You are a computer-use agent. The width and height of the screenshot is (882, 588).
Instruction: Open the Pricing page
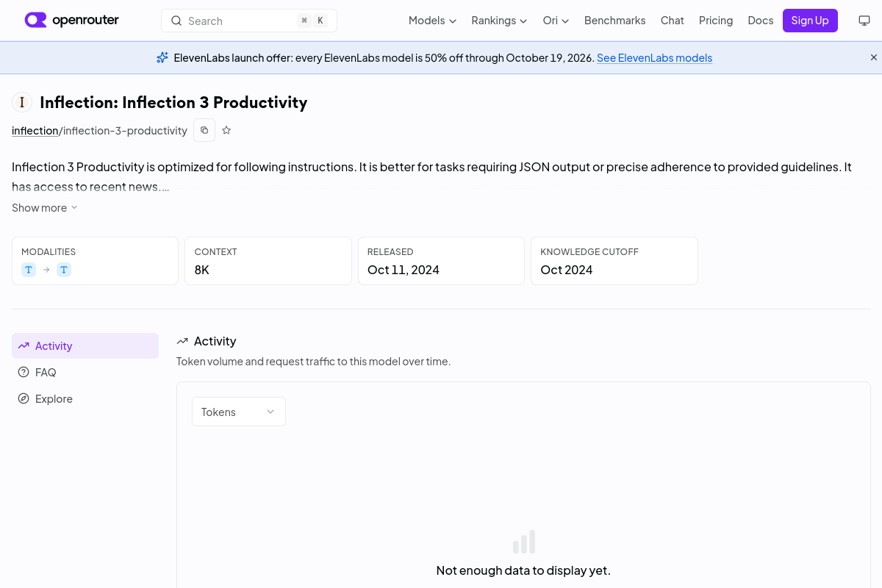pyautogui.click(x=716, y=21)
